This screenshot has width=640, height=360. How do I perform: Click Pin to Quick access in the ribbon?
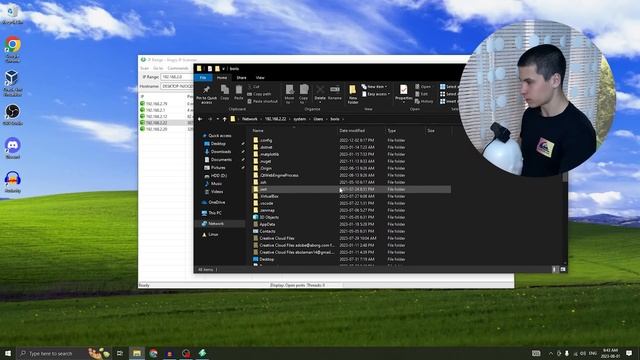(x=206, y=94)
